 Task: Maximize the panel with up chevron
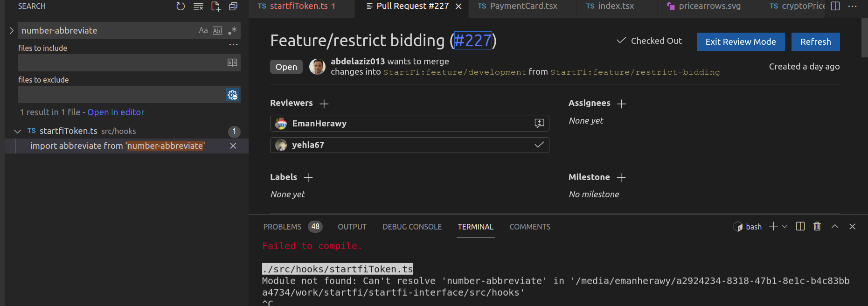point(835,226)
